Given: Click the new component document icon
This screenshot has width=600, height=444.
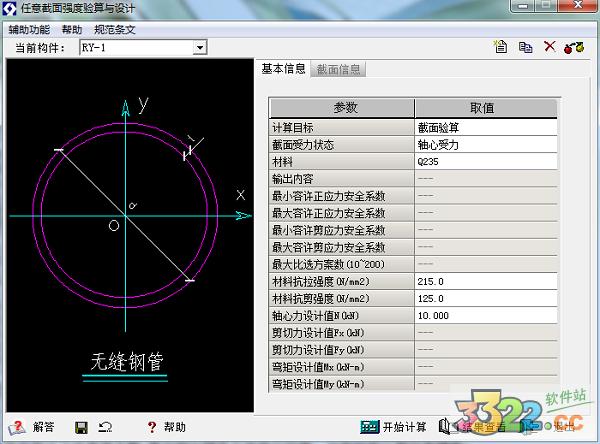Looking at the screenshot, I should [x=500, y=47].
